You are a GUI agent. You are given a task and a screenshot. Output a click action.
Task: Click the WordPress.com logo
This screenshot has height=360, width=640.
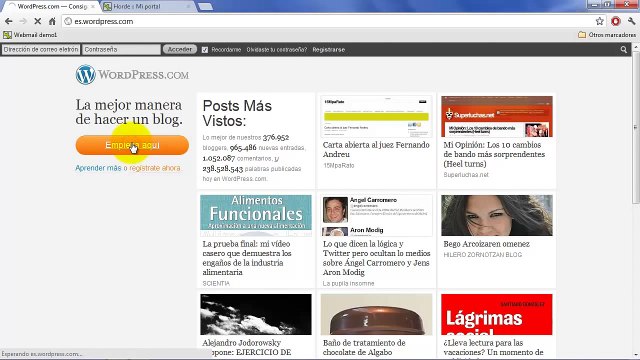pos(132,75)
